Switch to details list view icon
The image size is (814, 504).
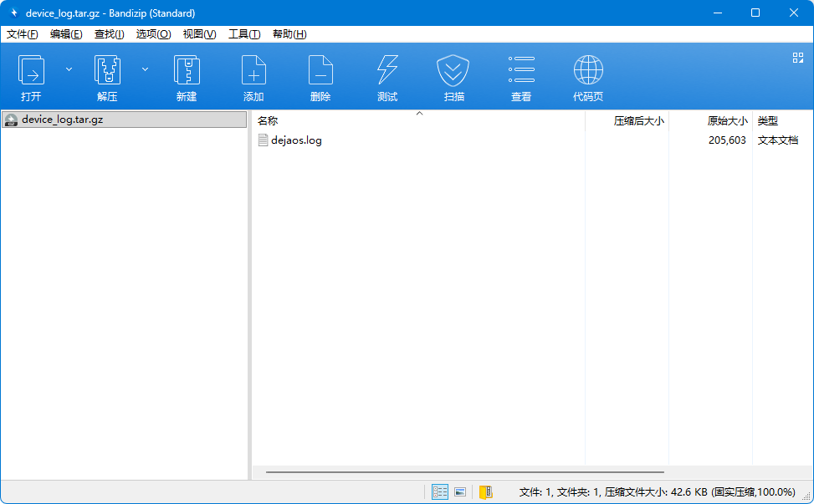pyautogui.click(x=440, y=491)
